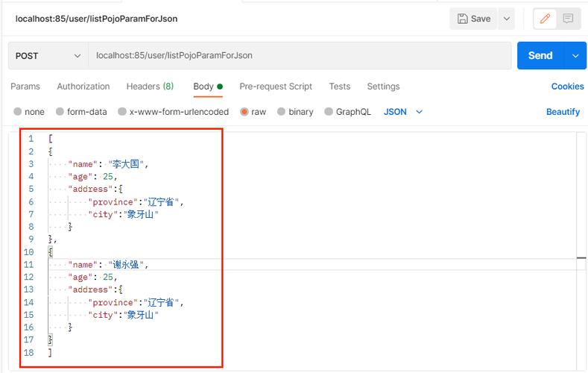588x373 pixels.
Task: Select the Body tab
Action: point(208,87)
